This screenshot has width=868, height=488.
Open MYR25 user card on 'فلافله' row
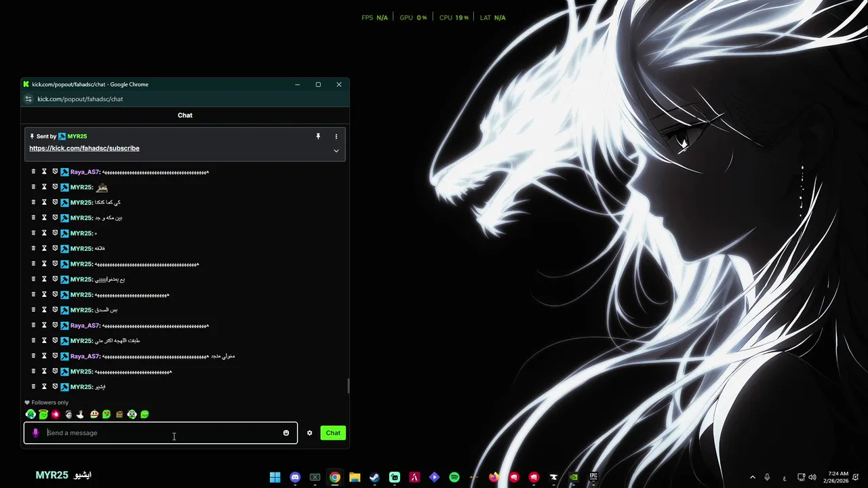(x=81, y=249)
